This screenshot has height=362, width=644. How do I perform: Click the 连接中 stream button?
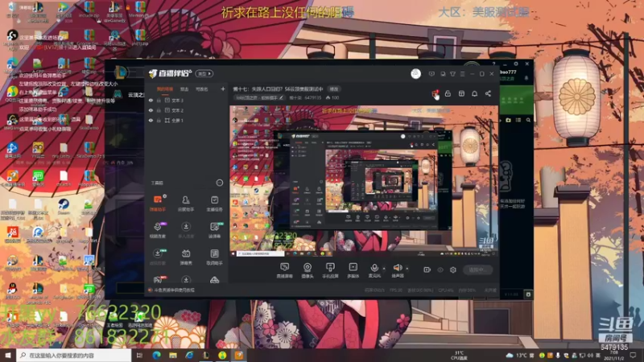(x=477, y=269)
